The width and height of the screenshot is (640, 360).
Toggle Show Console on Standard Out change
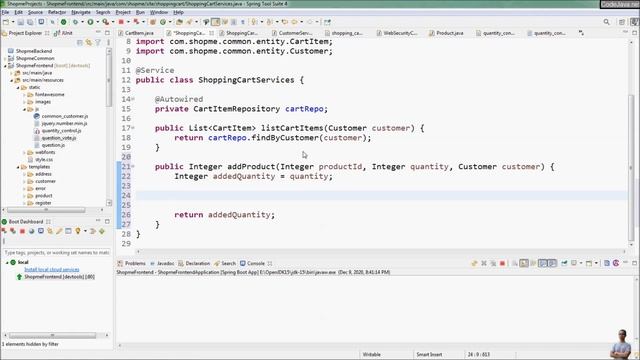click(543, 264)
